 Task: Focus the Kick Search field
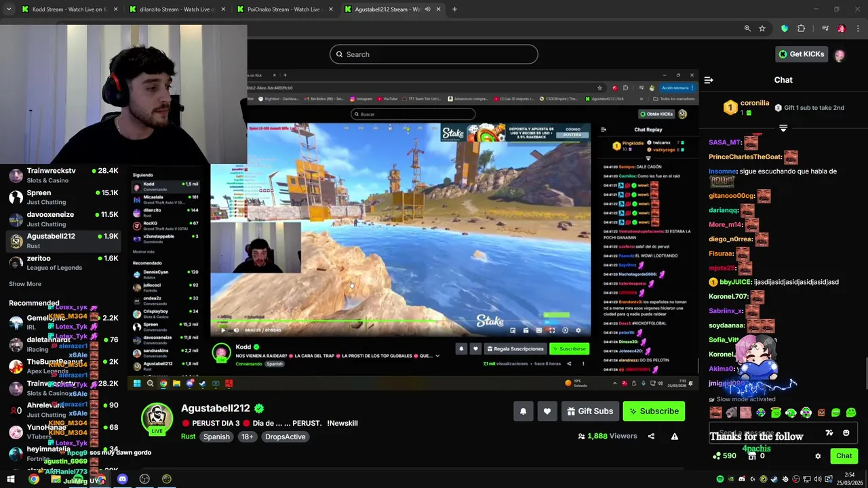pyautogui.click(x=434, y=54)
